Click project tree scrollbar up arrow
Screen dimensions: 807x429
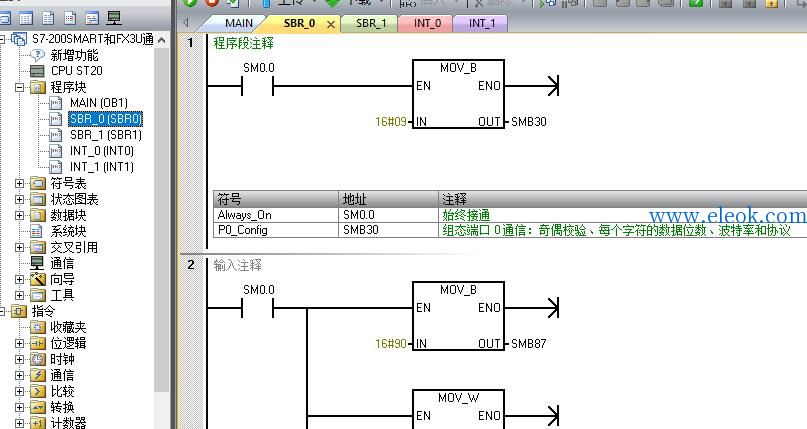coord(162,40)
